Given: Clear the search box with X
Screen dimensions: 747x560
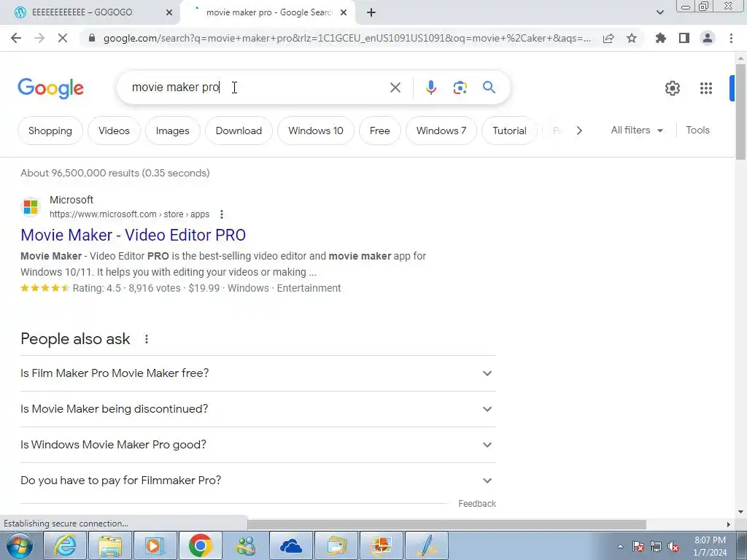Looking at the screenshot, I should coord(395,87).
